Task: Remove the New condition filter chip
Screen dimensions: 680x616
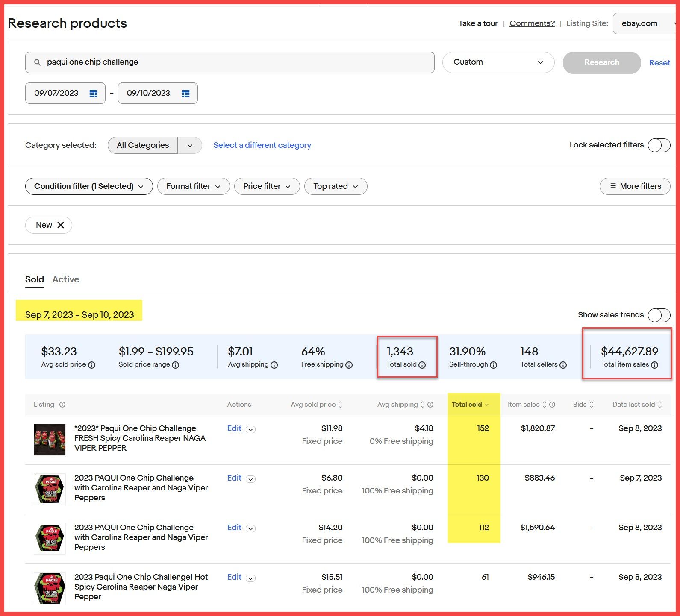Action: coord(61,225)
